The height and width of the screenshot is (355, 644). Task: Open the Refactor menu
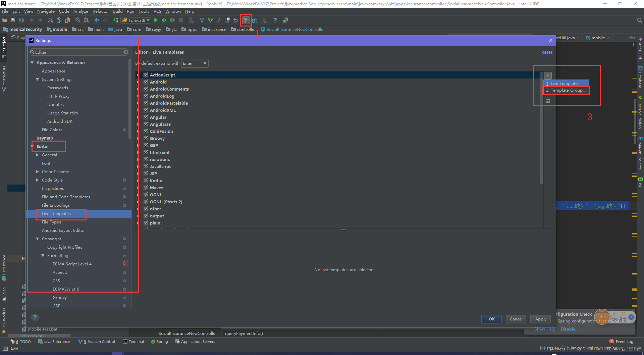point(101,11)
